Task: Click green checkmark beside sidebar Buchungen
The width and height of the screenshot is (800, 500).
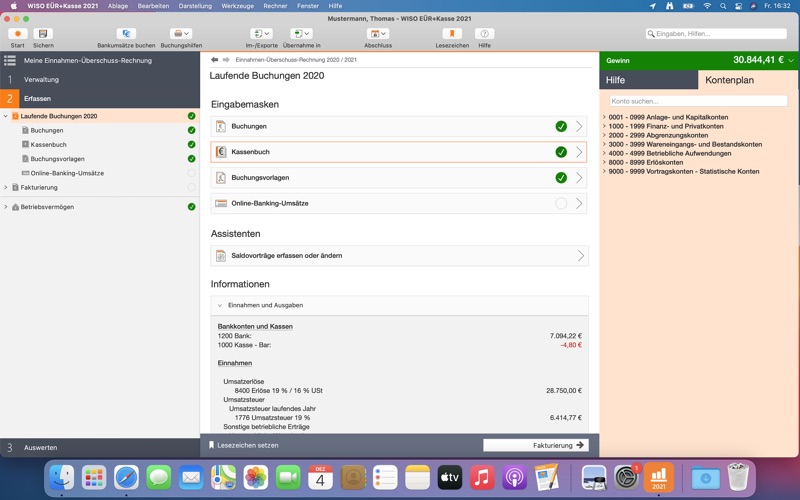Action: pyautogui.click(x=191, y=131)
